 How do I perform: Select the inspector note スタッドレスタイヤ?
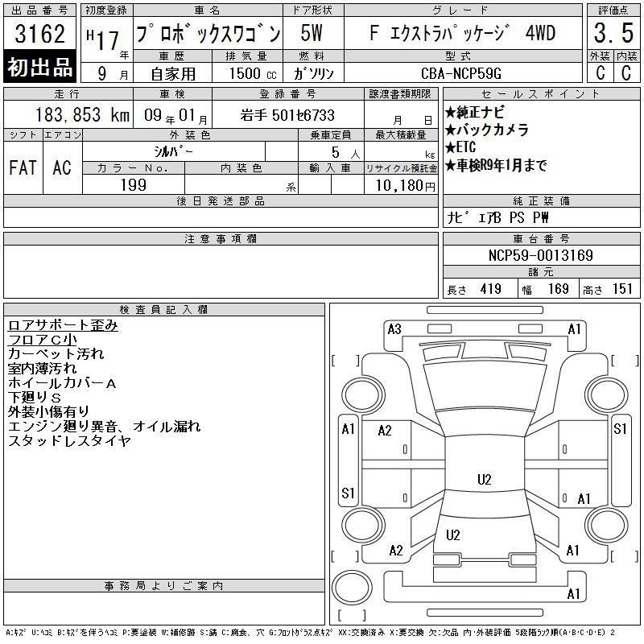tap(69, 441)
